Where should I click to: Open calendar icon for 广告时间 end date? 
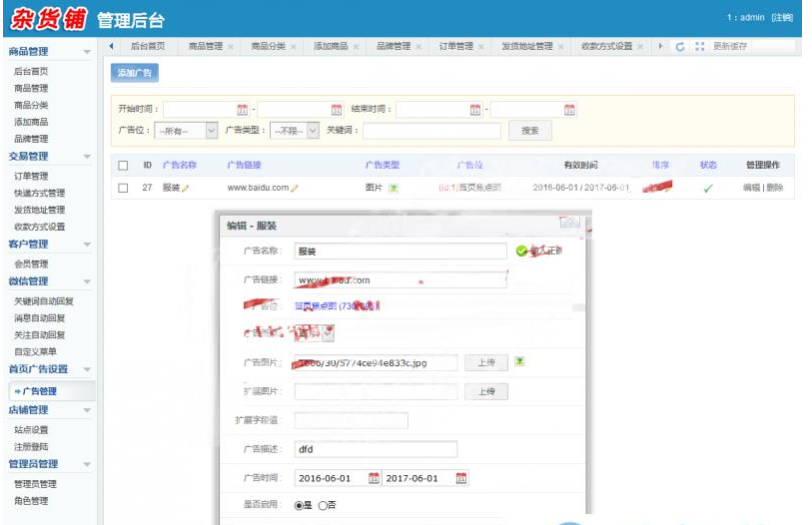(460, 478)
